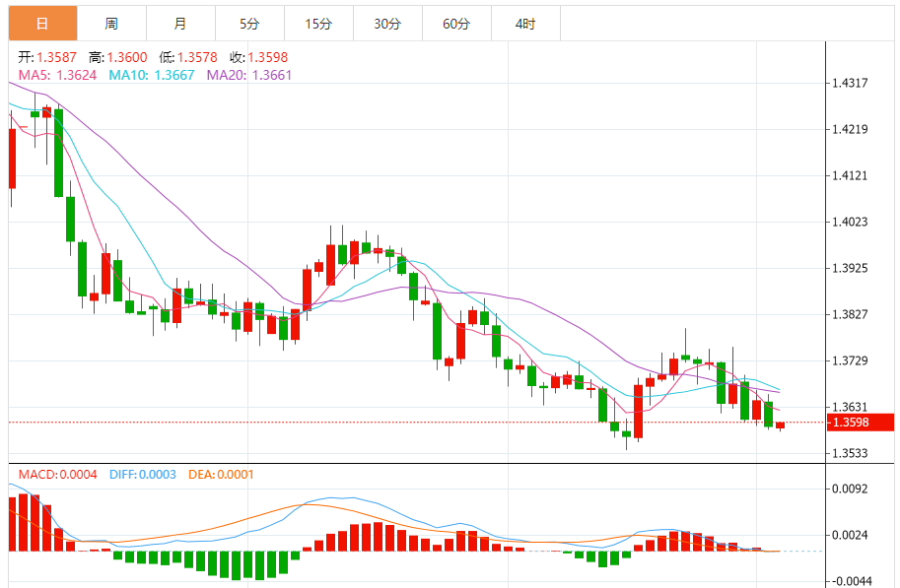The height and width of the screenshot is (588, 900).
Task: Choose the 15分 timeframe tab
Action: click(x=318, y=24)
